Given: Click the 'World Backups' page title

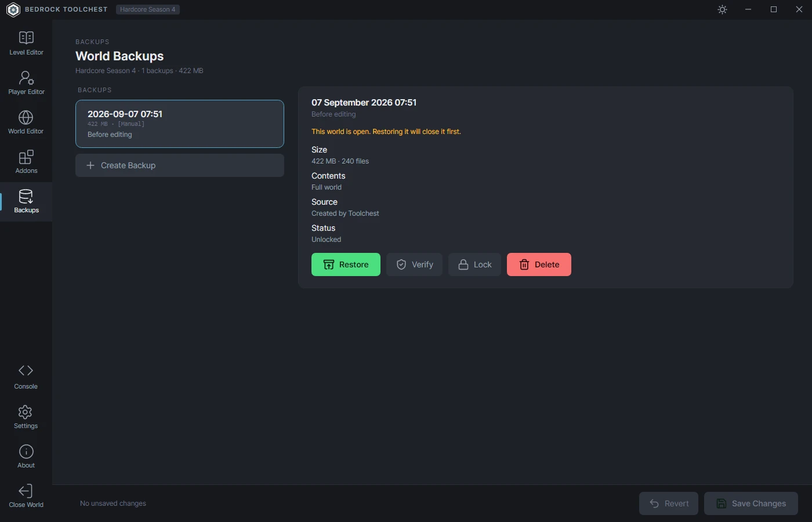Looking at the screenshot, I should point(119,56).
